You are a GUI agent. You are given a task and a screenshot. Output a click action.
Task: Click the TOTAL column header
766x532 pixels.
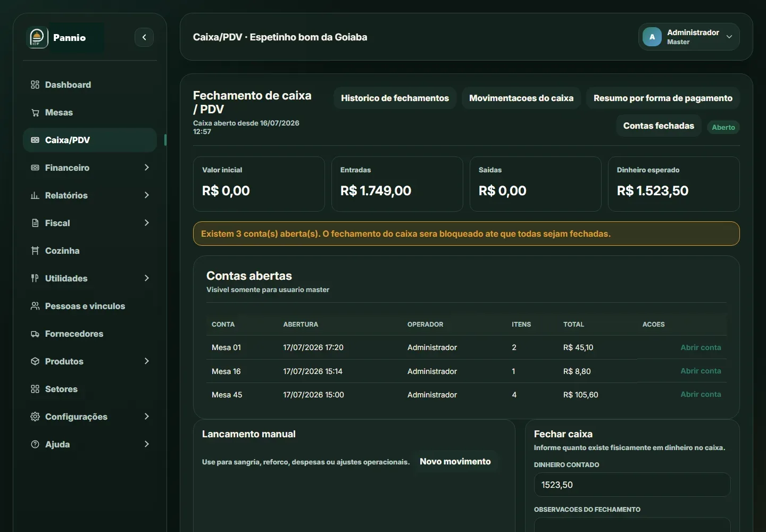(x=573, y=324)
